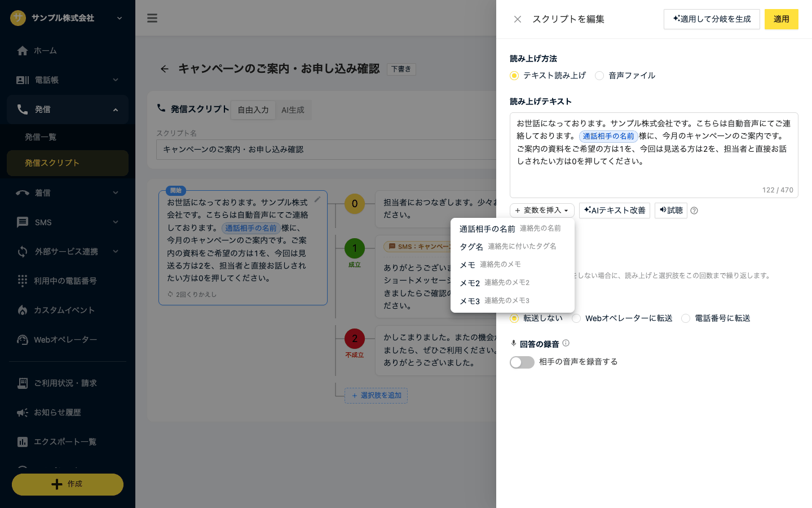Select 転送しない radio option
812x508 pixels.
pyautogui.click(x=514, y=318)
